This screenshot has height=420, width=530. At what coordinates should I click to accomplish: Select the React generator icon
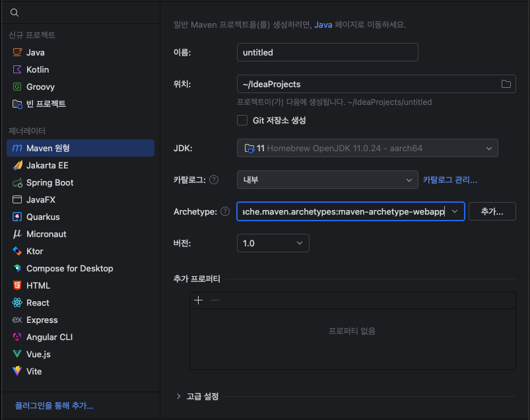point(17,302)
